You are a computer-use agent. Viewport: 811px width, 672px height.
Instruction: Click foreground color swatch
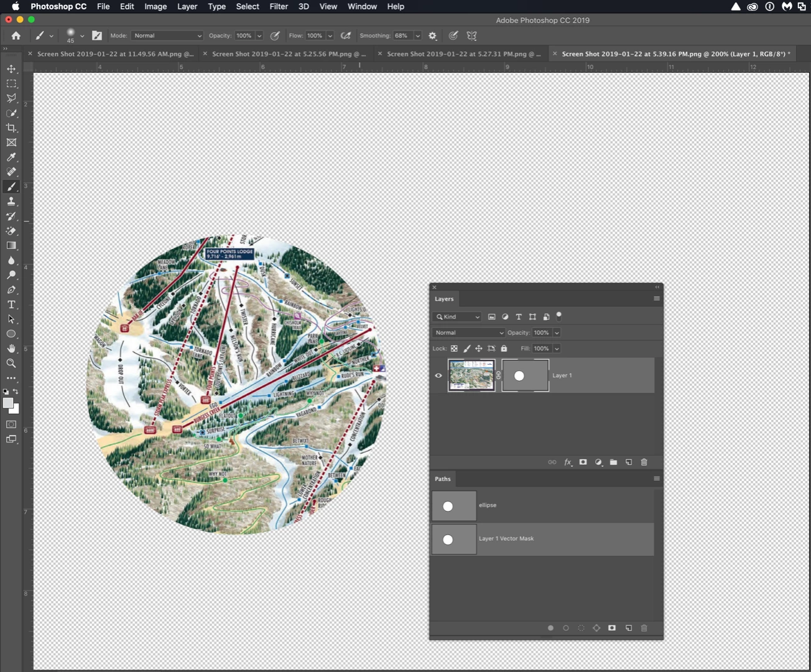tap(7, 403)
